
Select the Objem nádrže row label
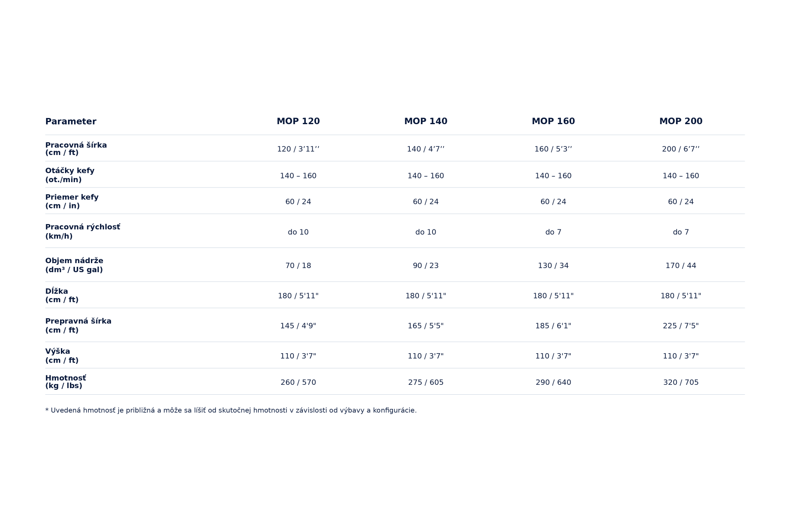[x=74, y=265]
